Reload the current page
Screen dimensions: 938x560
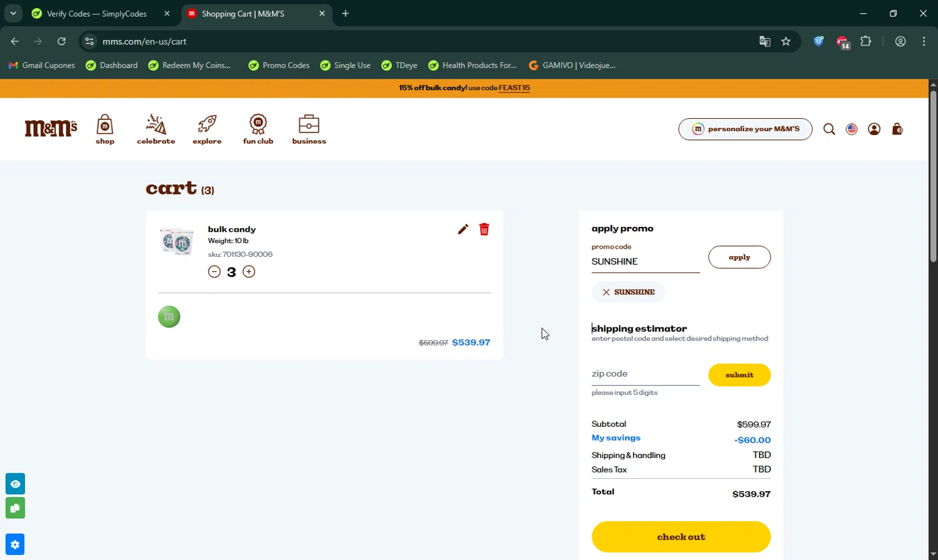61,41
